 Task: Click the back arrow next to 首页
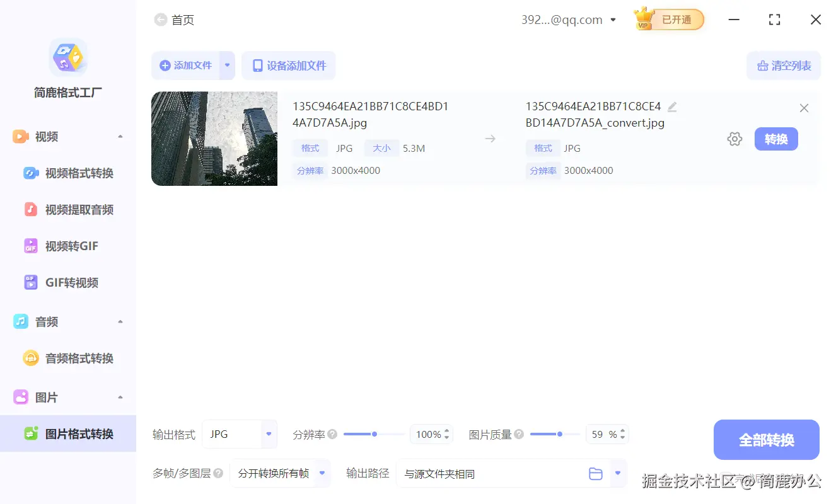161,20
